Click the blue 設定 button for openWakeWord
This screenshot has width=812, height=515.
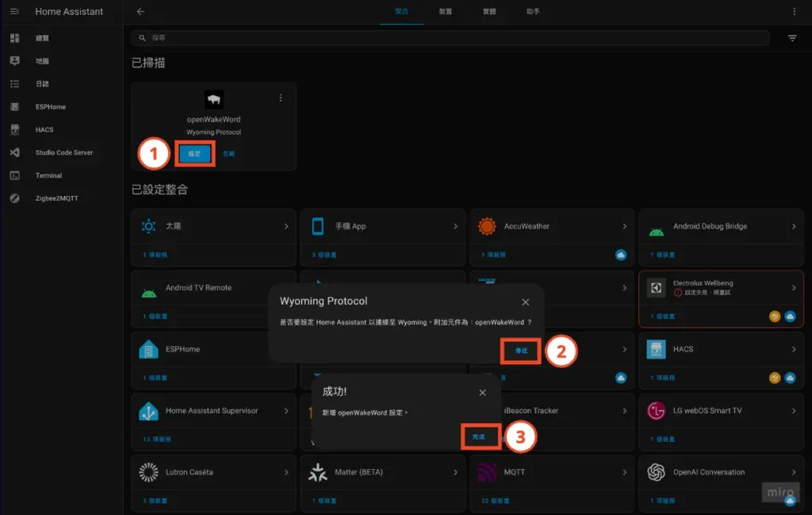[194, 153]
